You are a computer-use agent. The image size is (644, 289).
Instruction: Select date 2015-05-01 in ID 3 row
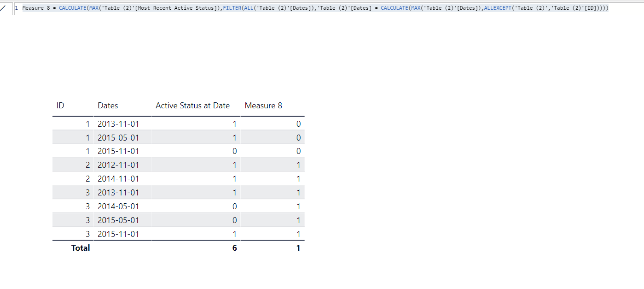(x=118, y=220)
